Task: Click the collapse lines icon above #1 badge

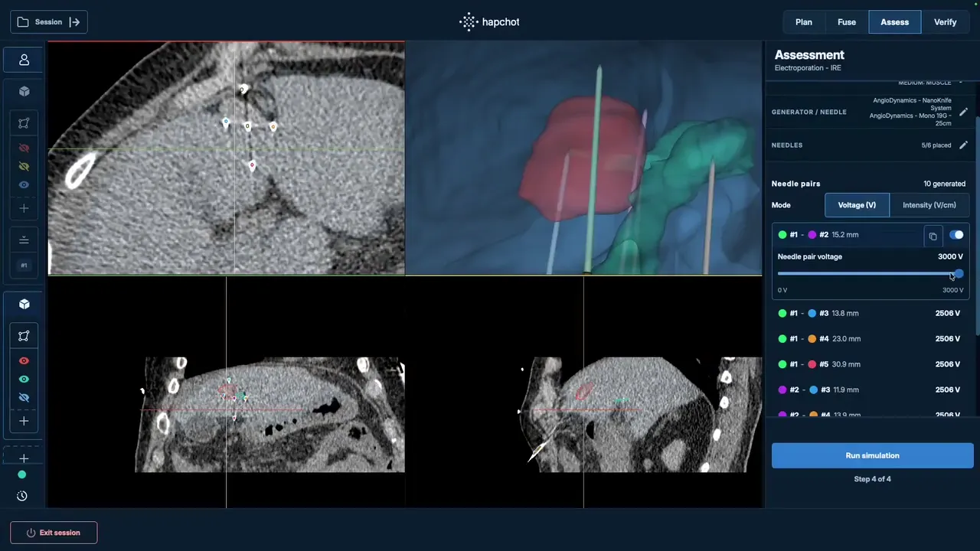Action: (x=24, y=240)
